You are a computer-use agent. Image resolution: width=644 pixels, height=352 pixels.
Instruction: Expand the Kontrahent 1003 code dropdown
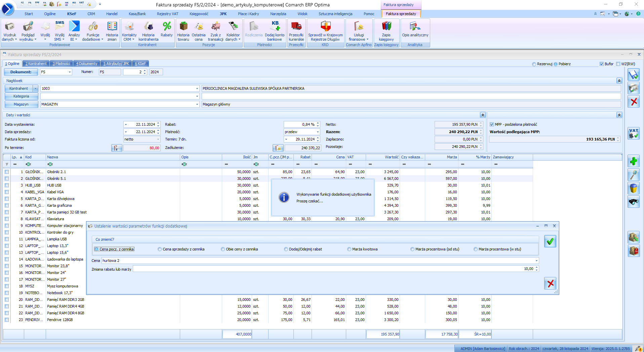click(197, 88)
